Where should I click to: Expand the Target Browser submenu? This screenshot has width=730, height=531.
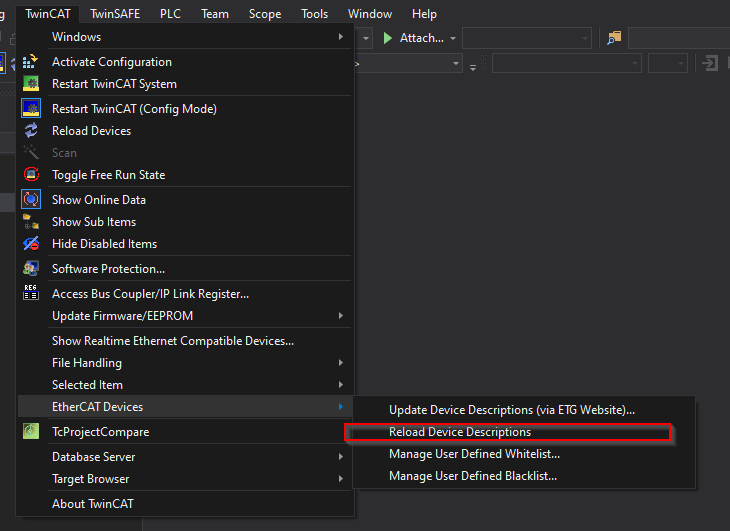tap(185, 478)
